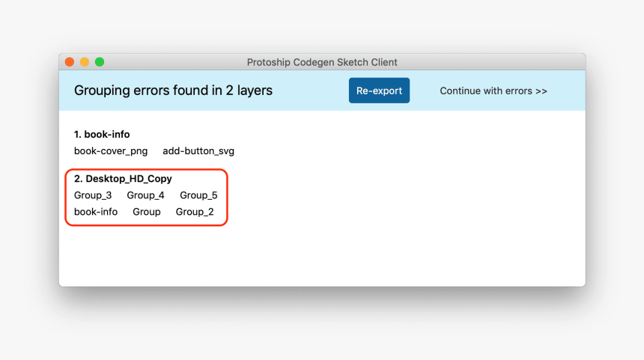Screen dimensions: 644x360
Task: Select book-info under Desktop_HD_Copy
Action: (96, 212)
